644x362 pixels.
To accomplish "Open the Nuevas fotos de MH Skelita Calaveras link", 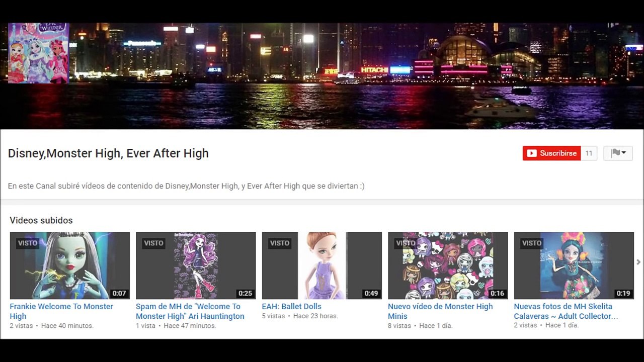I will [x=566, y=311].
